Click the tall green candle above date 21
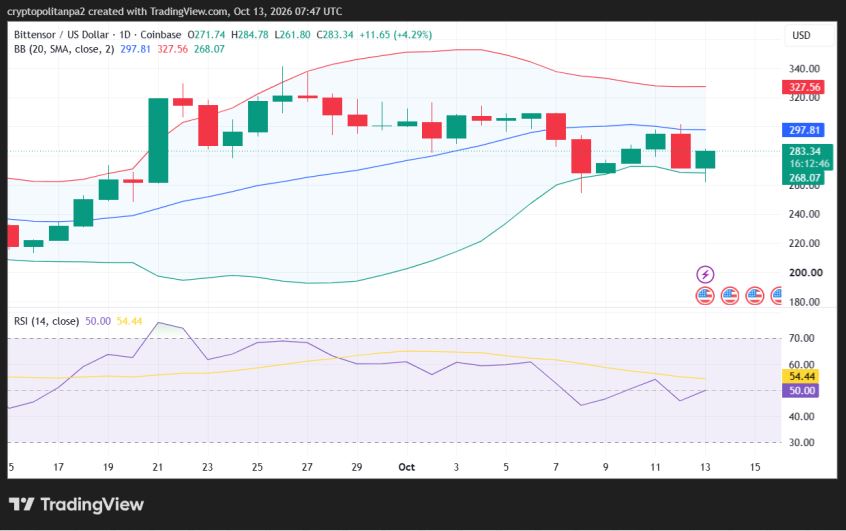846x531 pixels. [x=158, y=140]
